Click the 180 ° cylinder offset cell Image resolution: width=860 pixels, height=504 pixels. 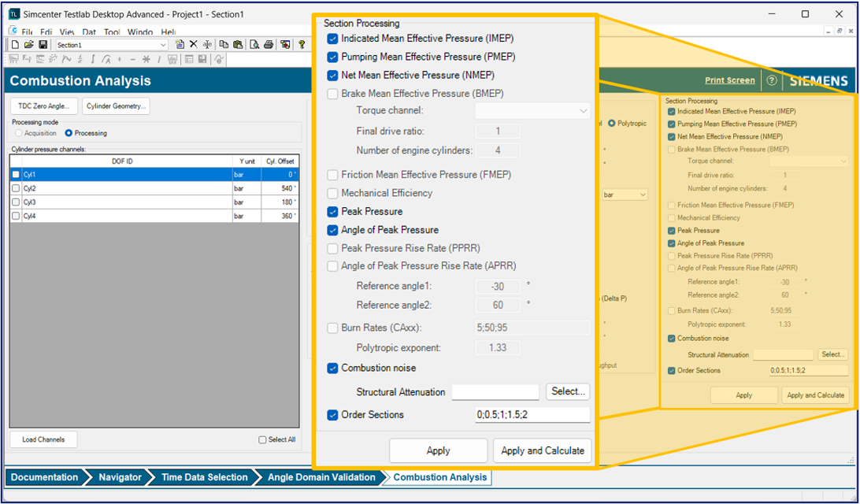click(x=280, y=202)
